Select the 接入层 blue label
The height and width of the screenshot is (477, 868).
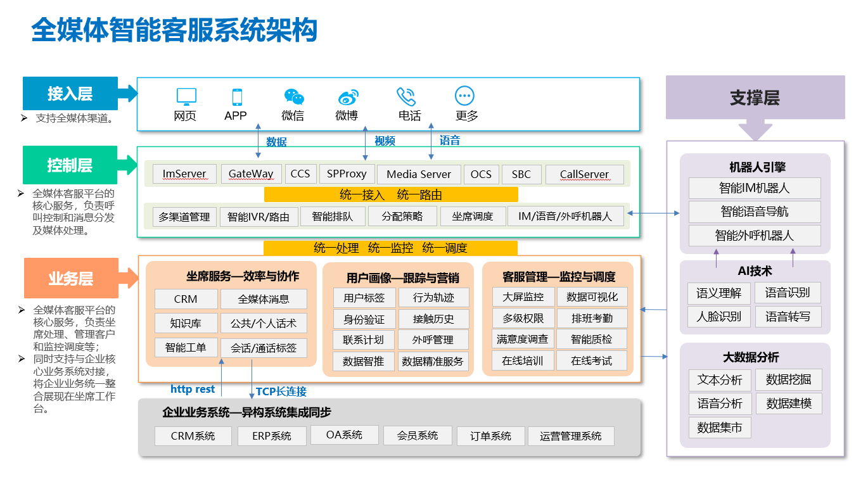click(70, 94)
